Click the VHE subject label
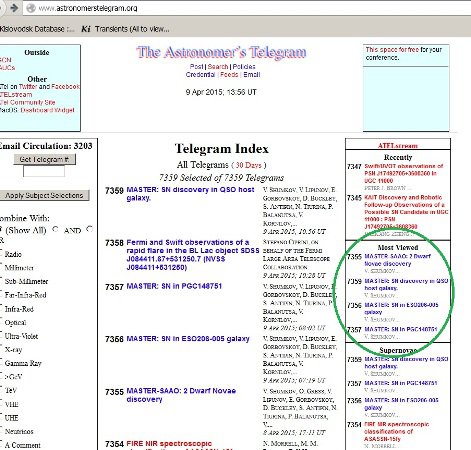 click(x=12, y=404)
